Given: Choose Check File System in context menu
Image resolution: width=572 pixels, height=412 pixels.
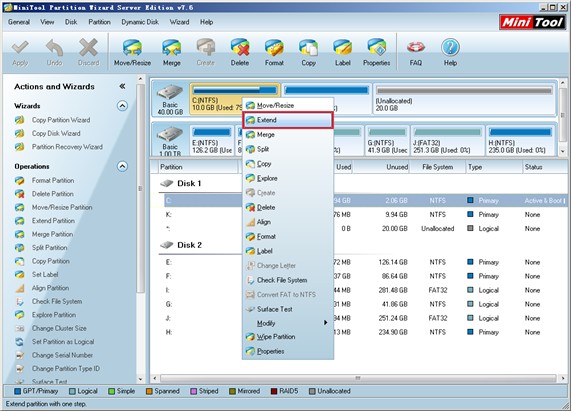Looking at the screenshot, I should pyautogui.click(x=287, y=280).
